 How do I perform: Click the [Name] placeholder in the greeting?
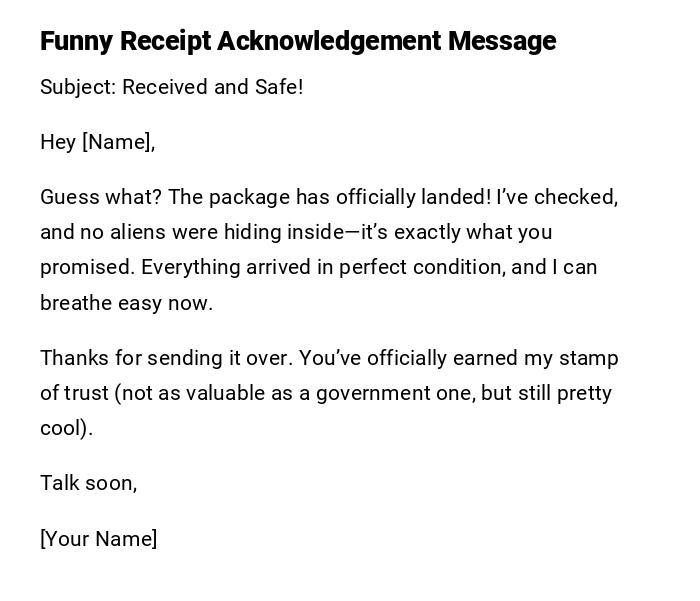tap(118, 142)
